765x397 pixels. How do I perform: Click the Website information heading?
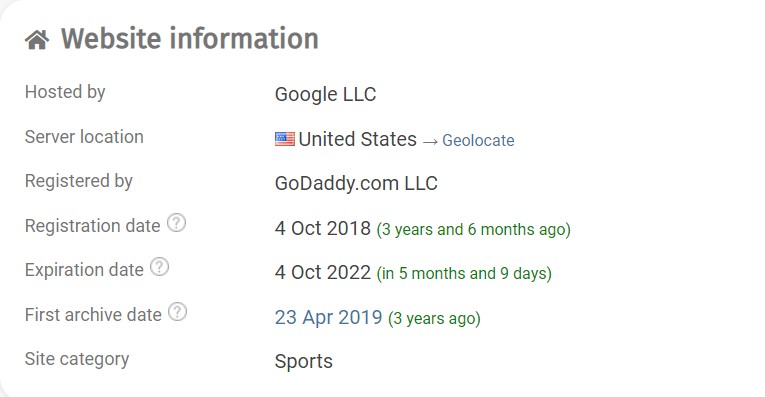(190, 39)
